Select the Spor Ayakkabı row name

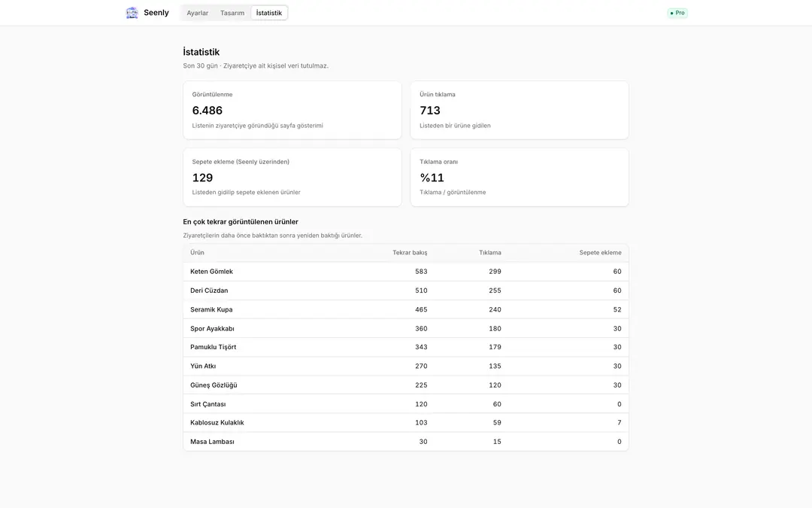pyautogui.click(x=212, y=329)
